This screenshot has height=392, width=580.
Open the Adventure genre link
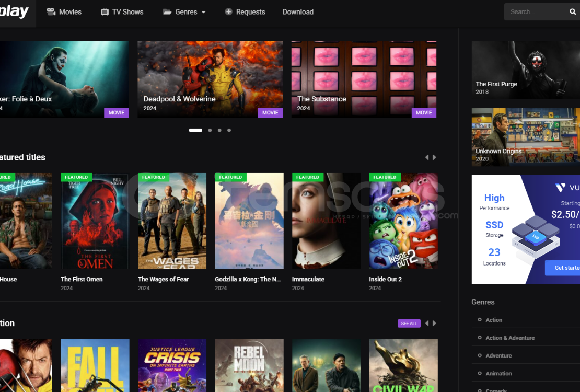498,355
